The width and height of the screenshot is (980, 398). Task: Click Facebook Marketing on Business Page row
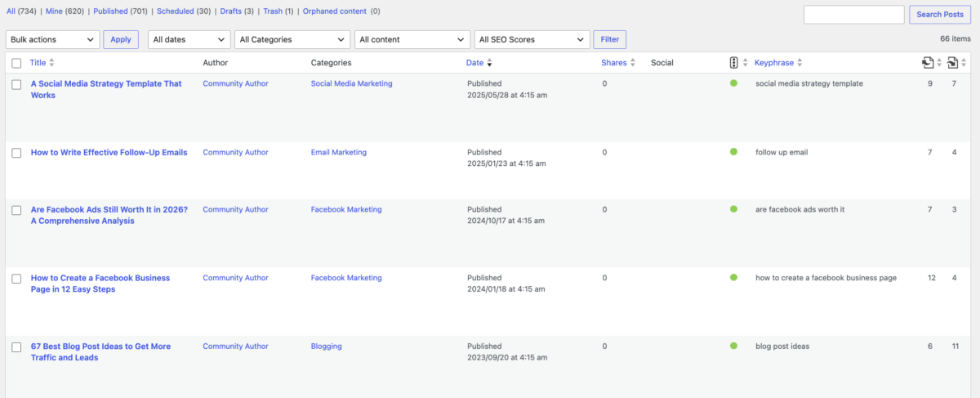[x=346, y=278]
